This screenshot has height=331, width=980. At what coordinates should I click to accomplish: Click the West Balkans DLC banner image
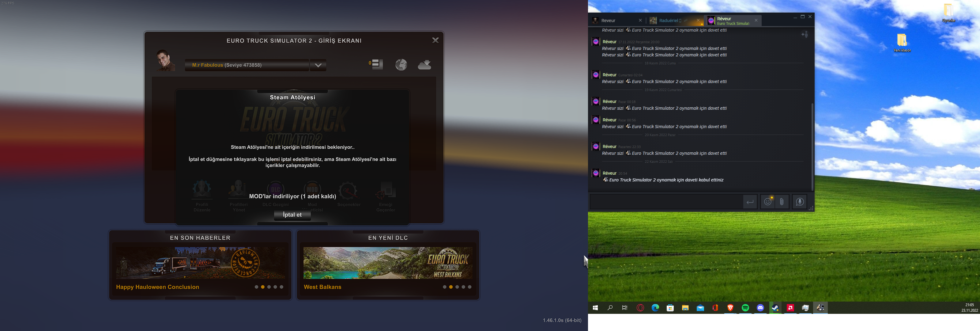388,263
